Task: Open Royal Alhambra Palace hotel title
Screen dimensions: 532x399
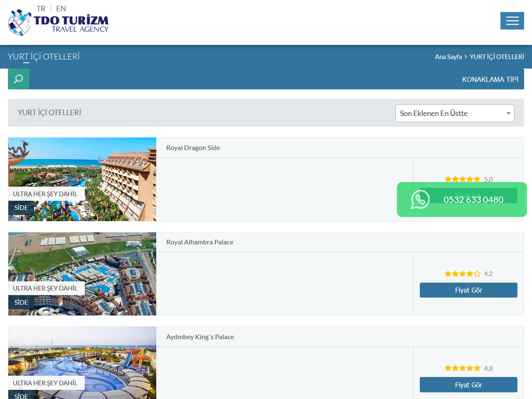Action: click(x=200, y=242)
